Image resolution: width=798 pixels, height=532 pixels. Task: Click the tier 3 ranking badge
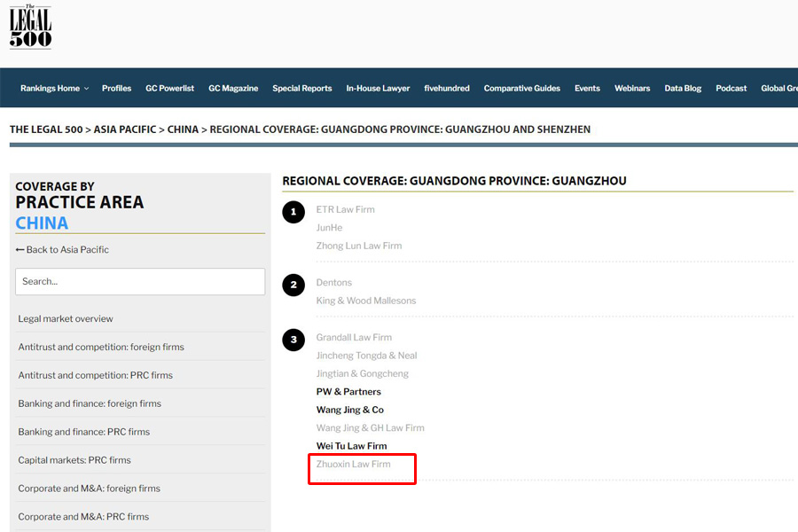(293, 340)
